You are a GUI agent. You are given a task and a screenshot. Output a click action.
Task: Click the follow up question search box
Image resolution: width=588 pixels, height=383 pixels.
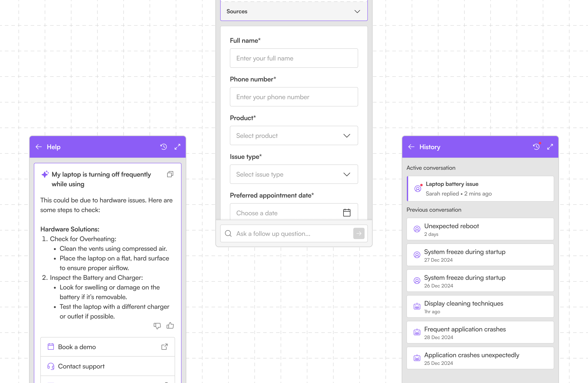(x=294, y=234)
